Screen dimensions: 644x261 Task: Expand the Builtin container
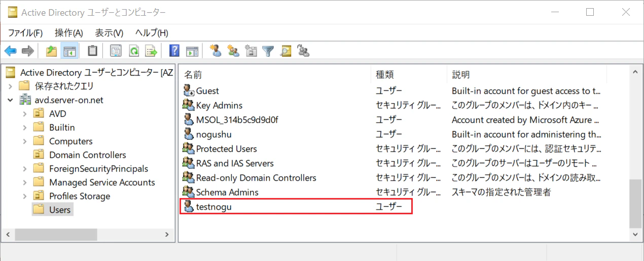click(25, 127)
